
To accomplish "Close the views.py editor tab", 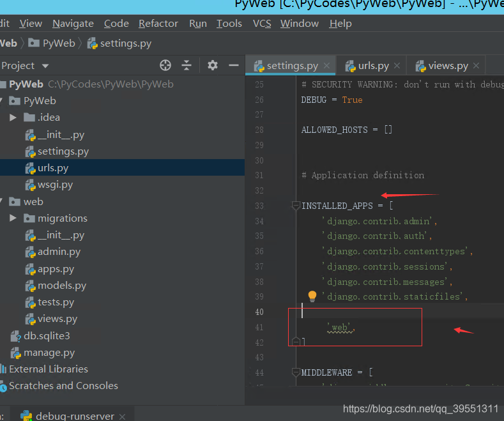I will (x=477, y=66).
